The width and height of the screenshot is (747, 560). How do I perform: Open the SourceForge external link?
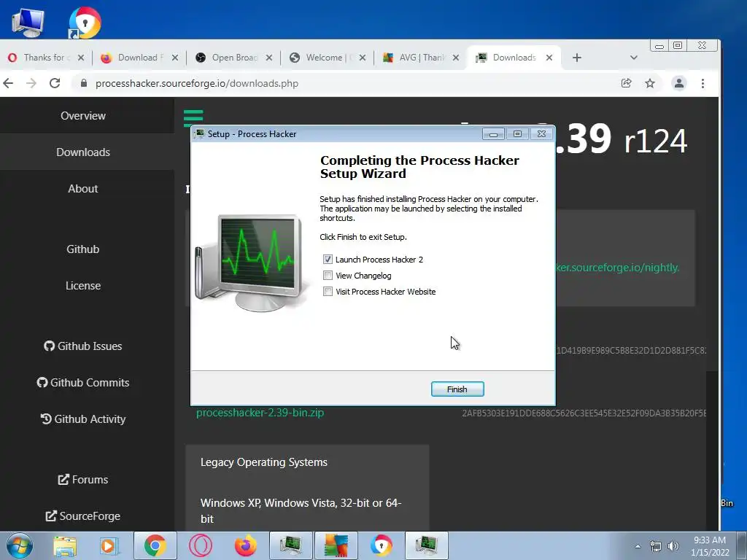(83, 516)
